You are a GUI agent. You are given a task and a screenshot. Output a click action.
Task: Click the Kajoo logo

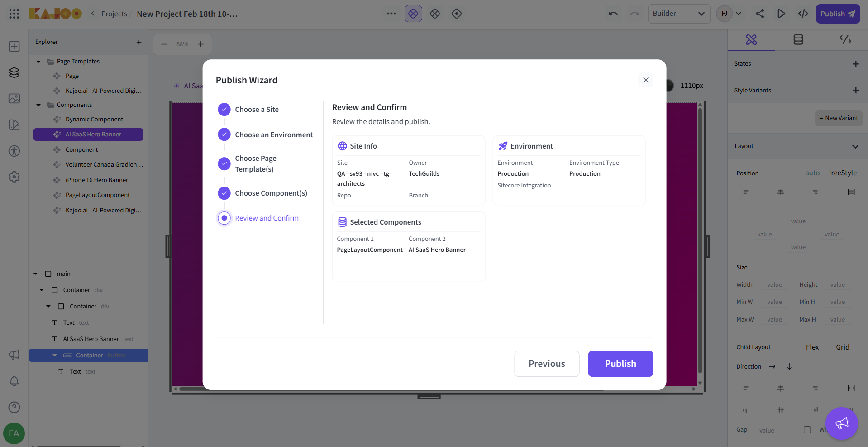click(56, 14)
